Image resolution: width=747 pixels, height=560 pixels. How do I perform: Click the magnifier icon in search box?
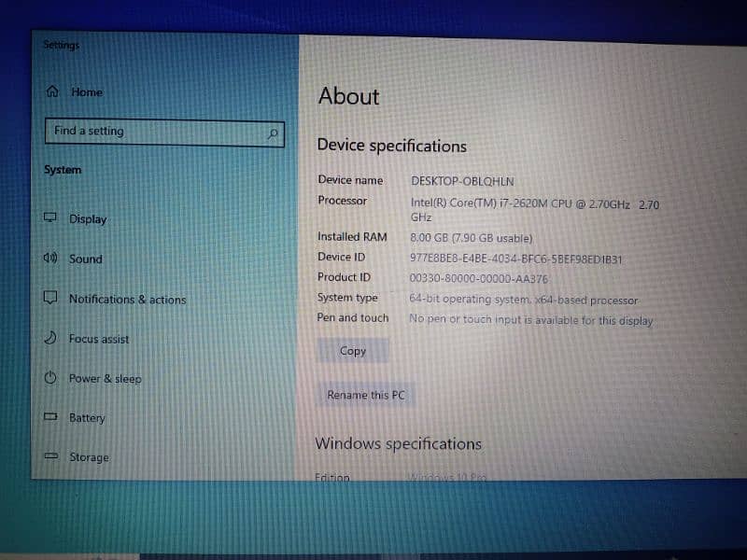273,133
